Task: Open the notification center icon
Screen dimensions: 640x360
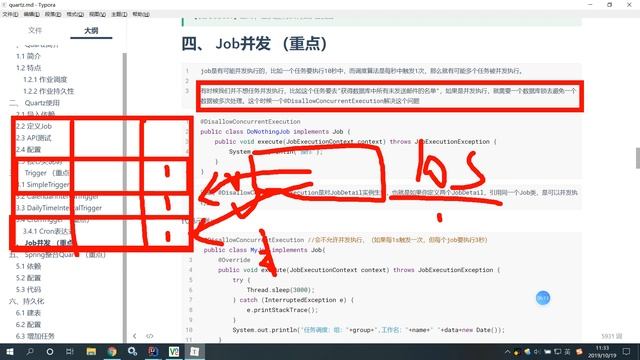Action: [x=627, y=351]
